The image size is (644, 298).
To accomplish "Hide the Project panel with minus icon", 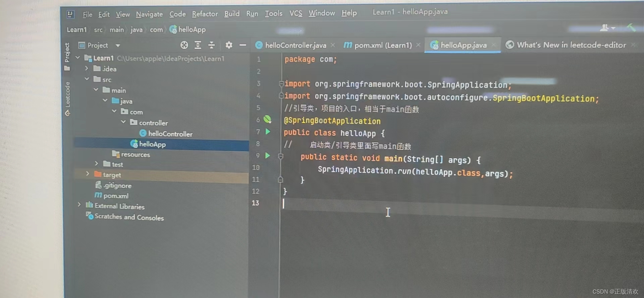I will click(x=243, y=45).
